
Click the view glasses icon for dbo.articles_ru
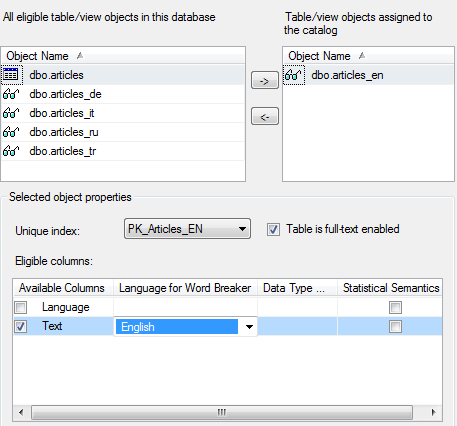11,132
